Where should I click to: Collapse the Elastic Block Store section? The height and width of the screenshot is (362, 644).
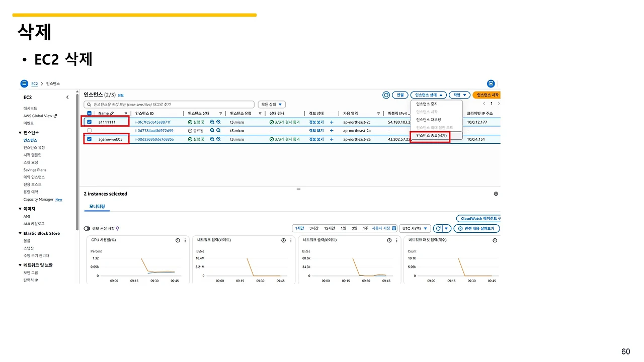coord(20,233)
